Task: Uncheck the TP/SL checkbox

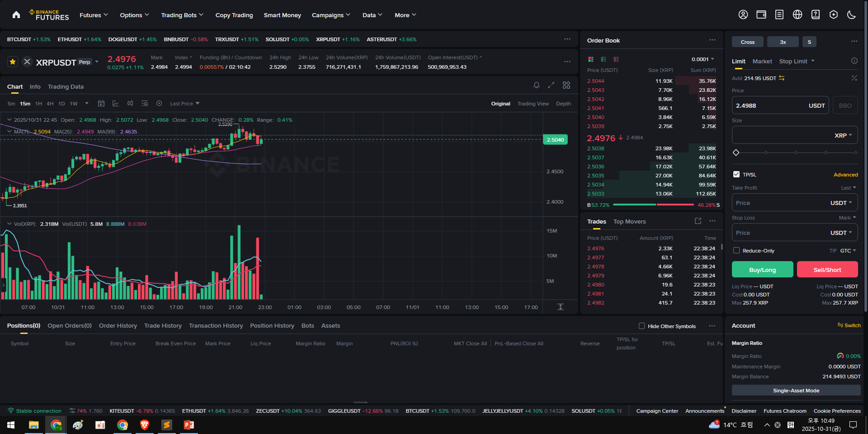Action: tap(736, 174)
